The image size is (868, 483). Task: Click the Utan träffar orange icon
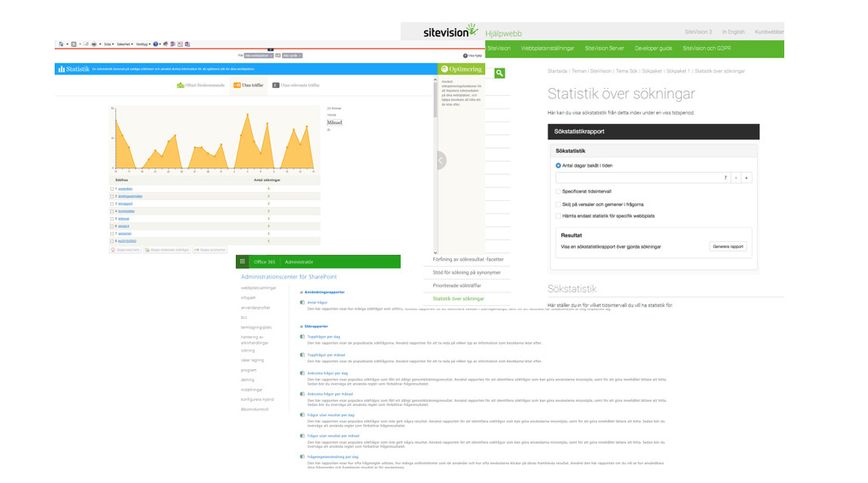(238, 85)
